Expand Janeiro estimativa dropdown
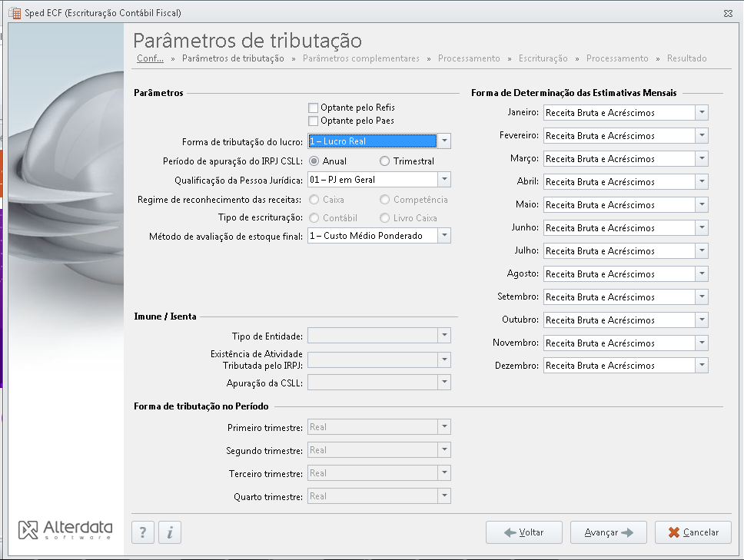The height and width of the screenshot is (560, 744). point(702,112)
